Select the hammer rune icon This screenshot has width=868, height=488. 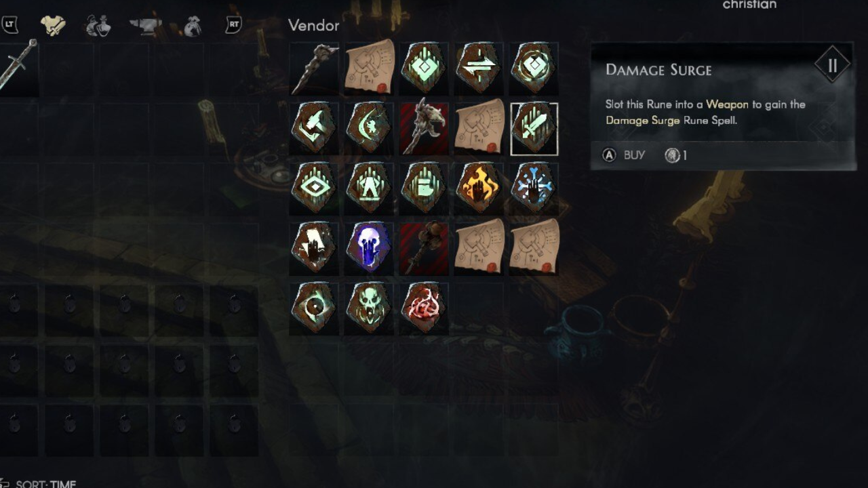coord(314,129)
